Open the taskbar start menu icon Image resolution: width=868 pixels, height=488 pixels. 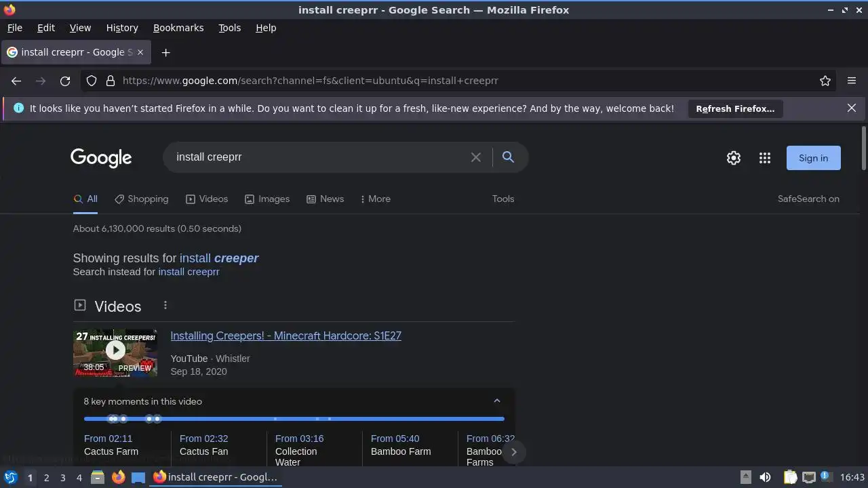(10, 477)
